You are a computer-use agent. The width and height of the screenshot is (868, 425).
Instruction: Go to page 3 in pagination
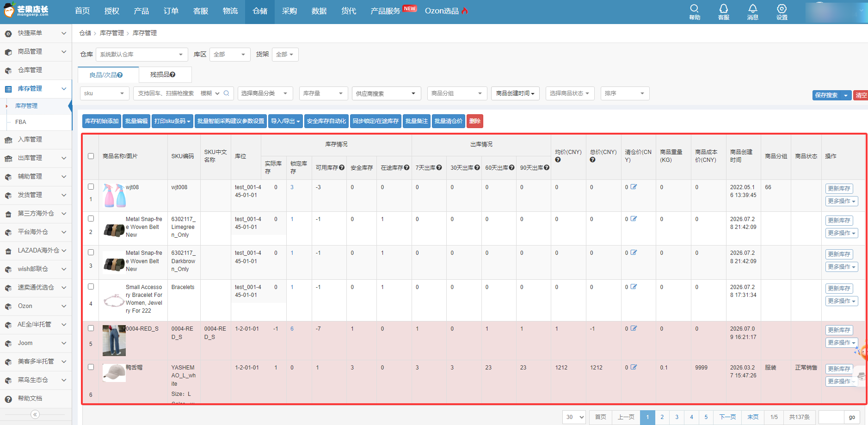[x=677, y=417]
